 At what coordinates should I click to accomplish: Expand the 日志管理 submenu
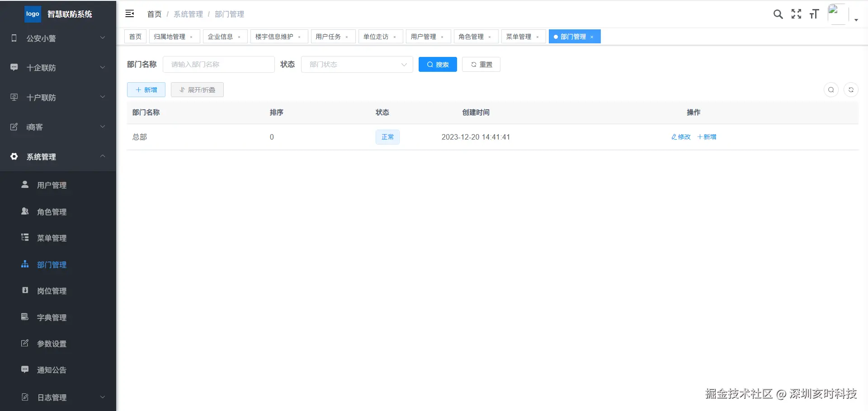coord(103,397)
